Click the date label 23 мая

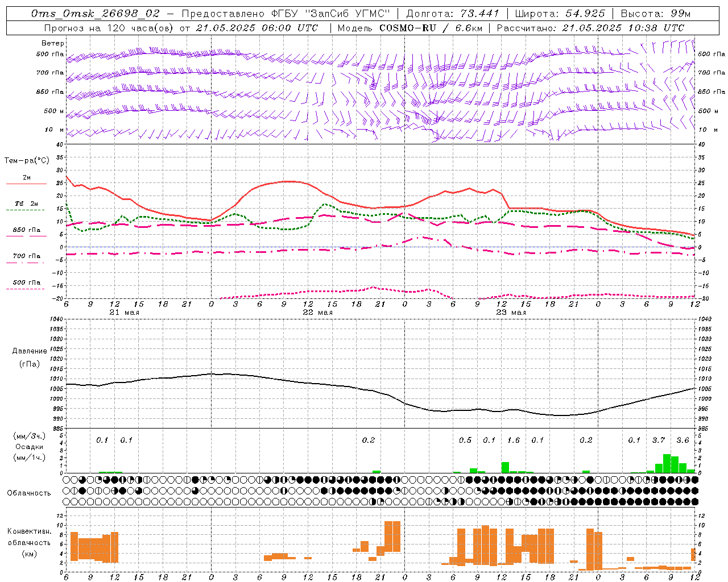coord(511,312)
